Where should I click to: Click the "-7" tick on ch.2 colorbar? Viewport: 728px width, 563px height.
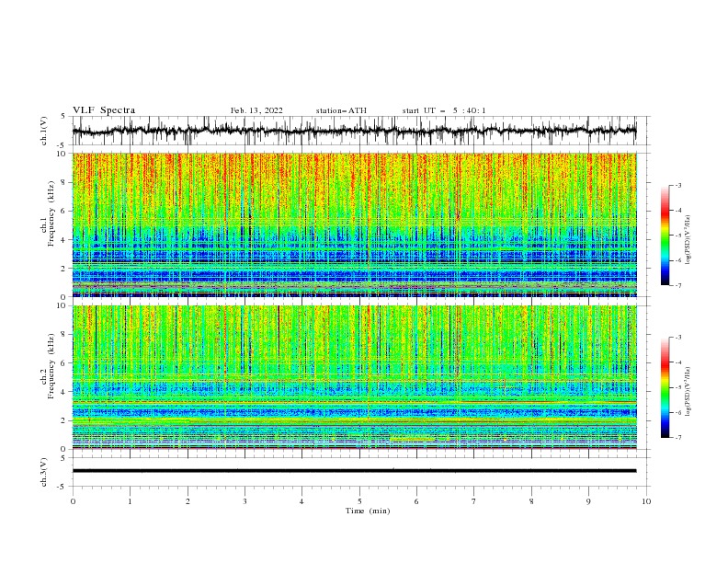coord(678,438)
